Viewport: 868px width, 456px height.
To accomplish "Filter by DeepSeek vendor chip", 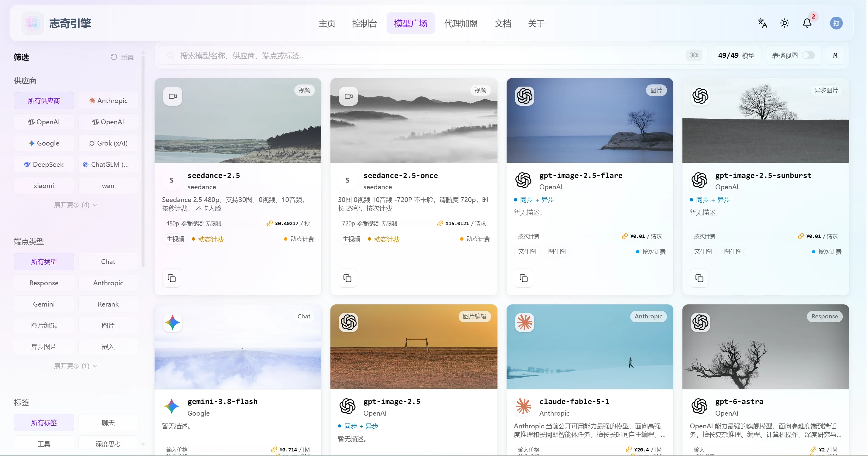I will tap(44, 164).
